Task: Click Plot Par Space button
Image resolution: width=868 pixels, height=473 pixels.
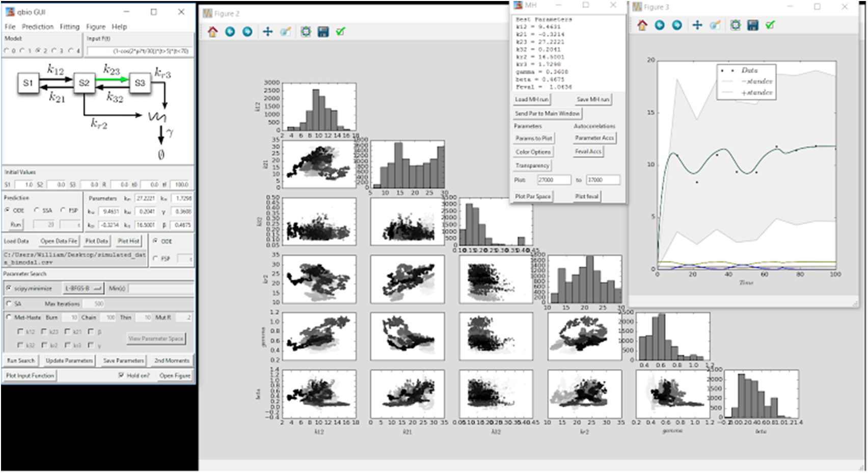Action: pos(533,196)
